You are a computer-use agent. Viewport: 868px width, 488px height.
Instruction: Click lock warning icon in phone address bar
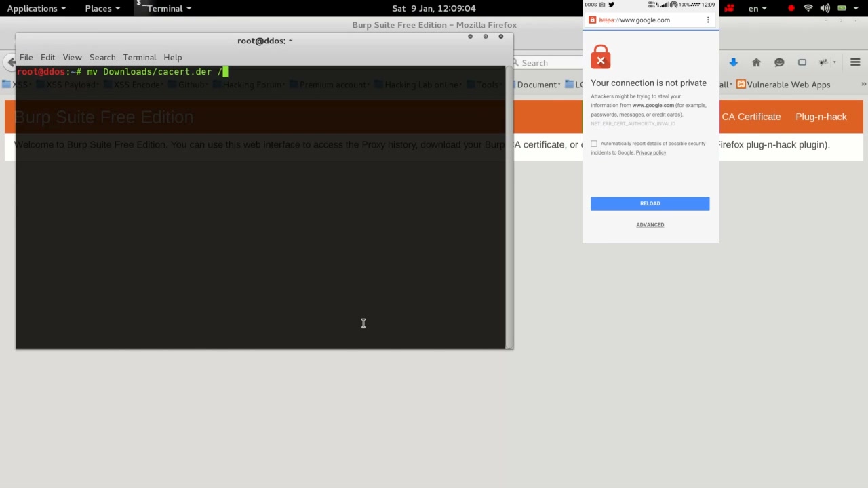[x=592, y=20]
